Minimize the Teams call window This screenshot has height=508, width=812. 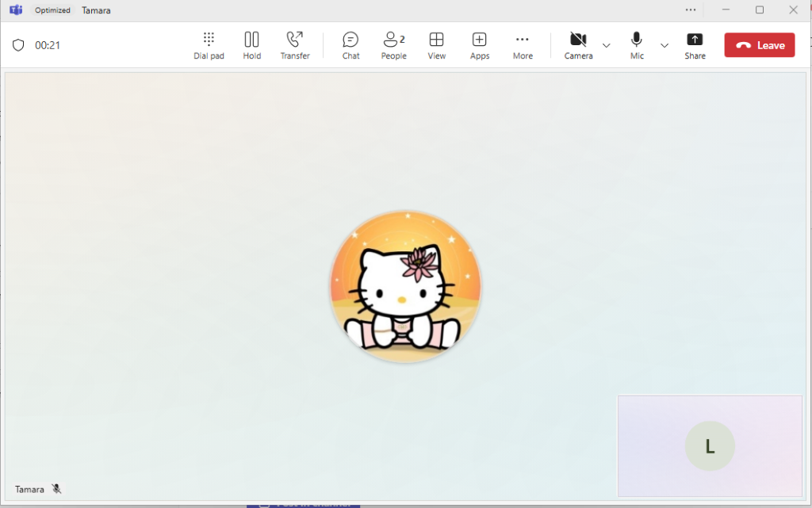pyautogui.click(x=726, y=10)
